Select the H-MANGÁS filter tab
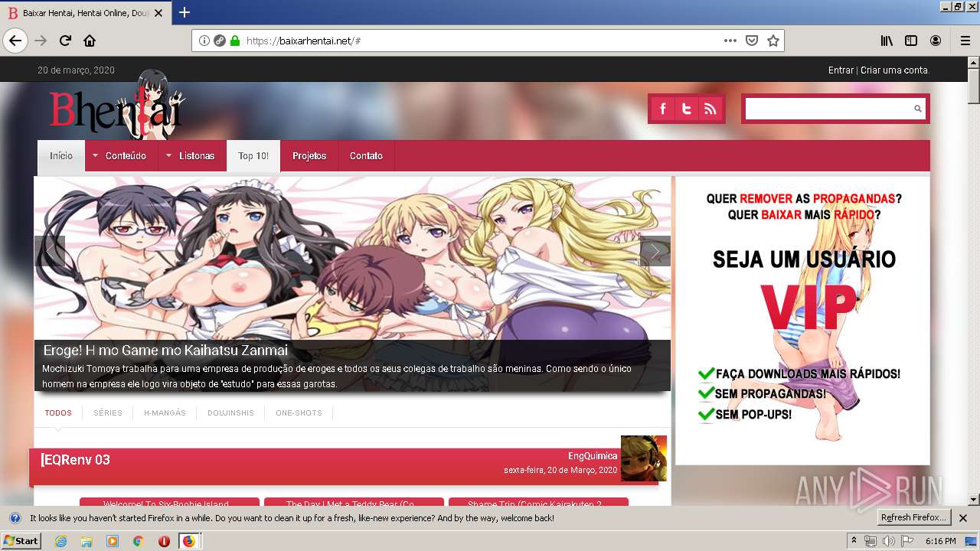The image size is (980, 551). [x=165, y=412]
